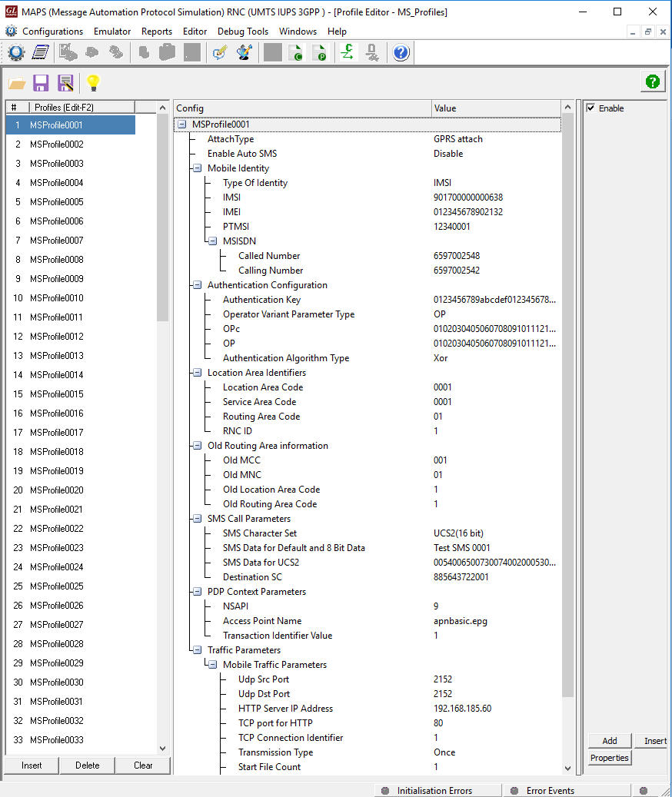Select the Script Editor pencil icon
This screenshot has height=797, width=672.
pos(220,52)
